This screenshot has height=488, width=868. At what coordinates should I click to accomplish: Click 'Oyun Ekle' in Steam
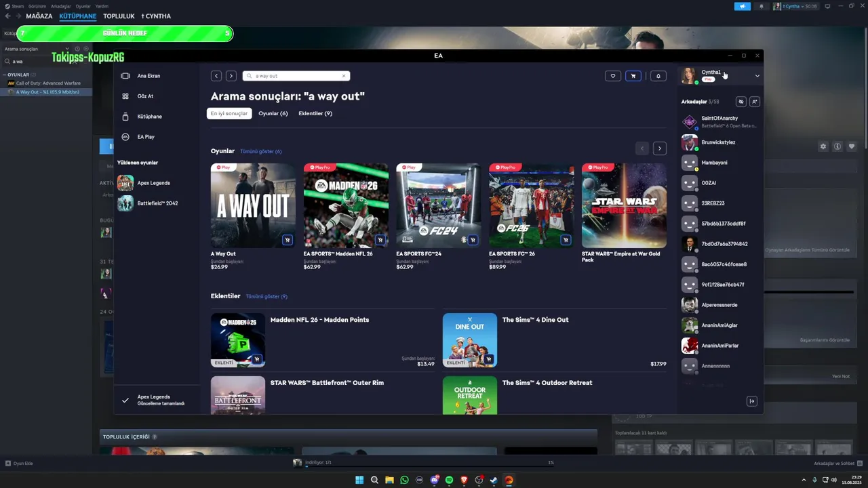tap(19, 464)
